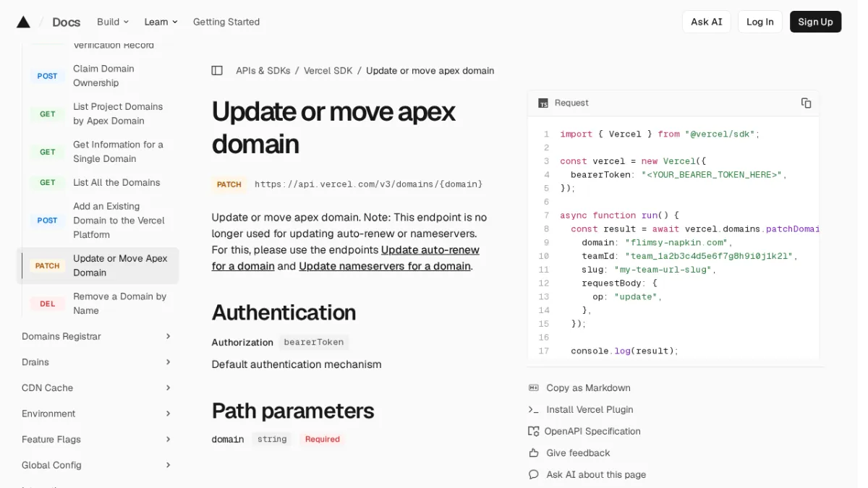
Task: Click the chat bubble Ask AI icon
Action: (534, 474)
